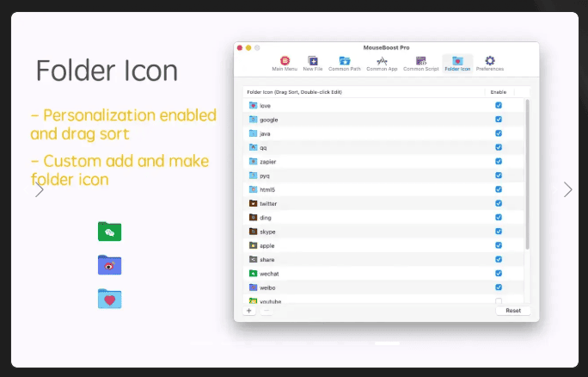Toggle the weibo Enable checkbox

[x=499, y=287]
